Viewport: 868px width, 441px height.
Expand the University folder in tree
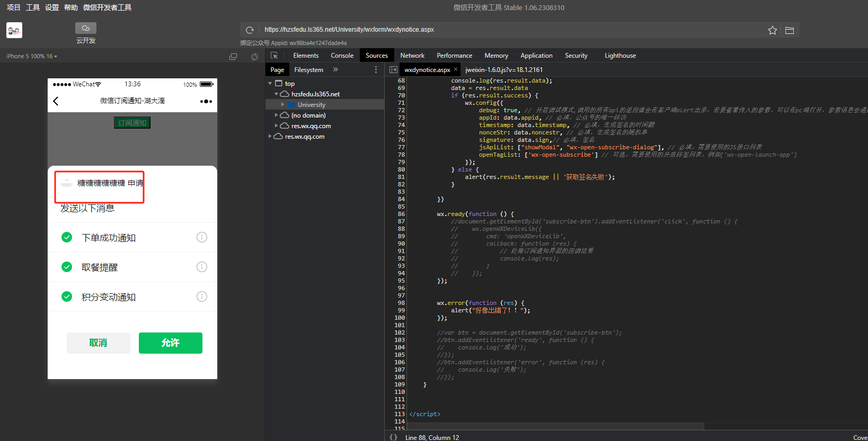(x=283, y=105)
